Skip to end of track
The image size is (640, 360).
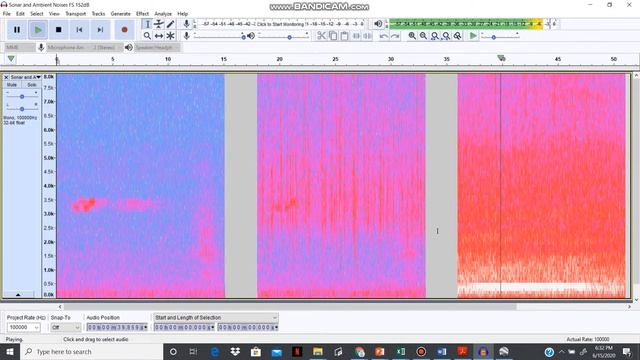click(100, 30)
